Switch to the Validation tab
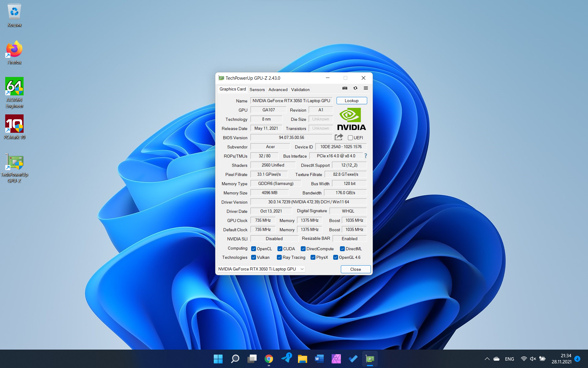The image size is (588, 368). [300, 90]
